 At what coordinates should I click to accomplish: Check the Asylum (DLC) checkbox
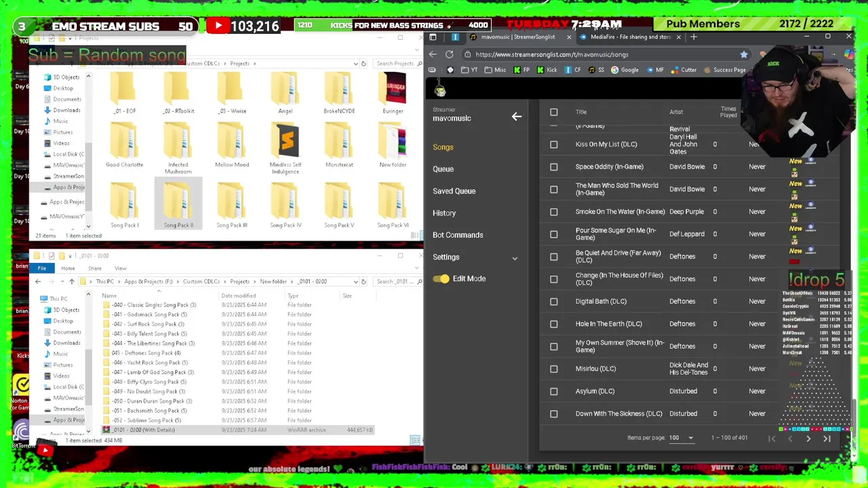[554, 391]
